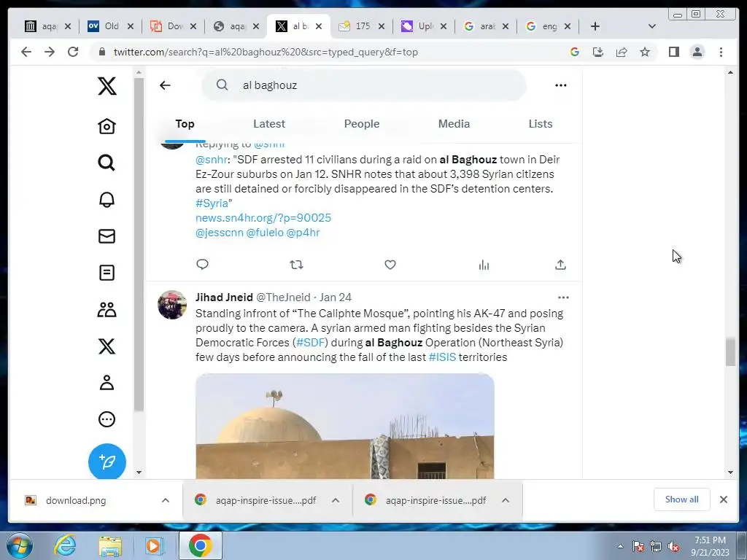Click the Google icon in address bar
This screenshot has height=560, width=747.
[575, 52]
